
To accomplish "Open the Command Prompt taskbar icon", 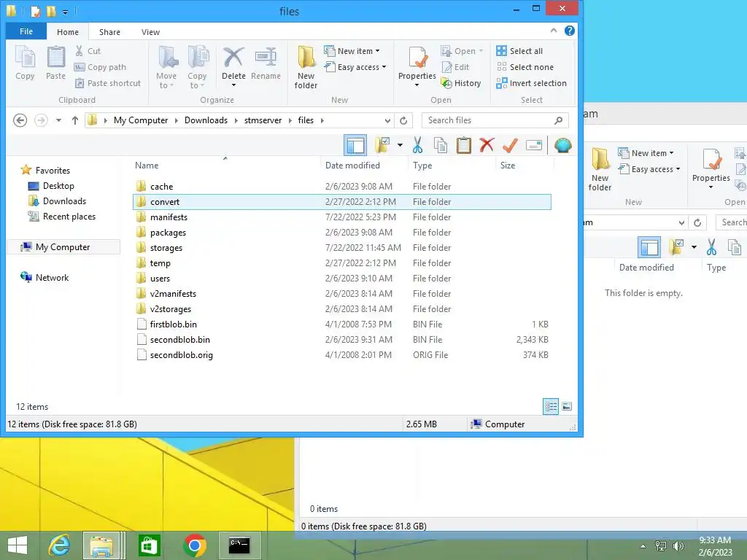I will click(239, 545).
